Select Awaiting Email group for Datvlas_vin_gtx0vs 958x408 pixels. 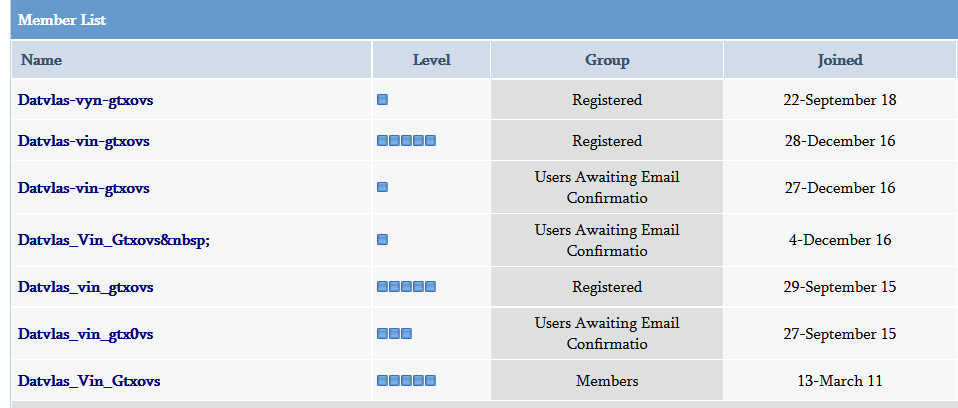pyautogui.click(x=607, y=333)
